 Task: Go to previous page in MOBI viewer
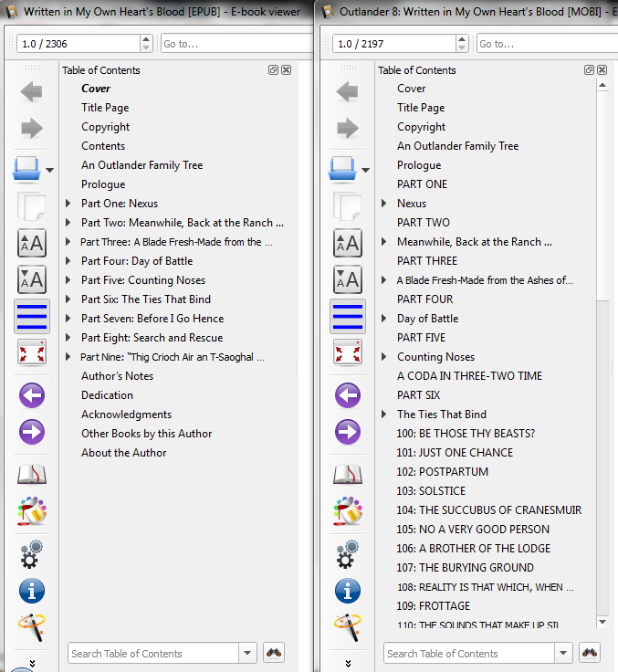pos(348,395)
